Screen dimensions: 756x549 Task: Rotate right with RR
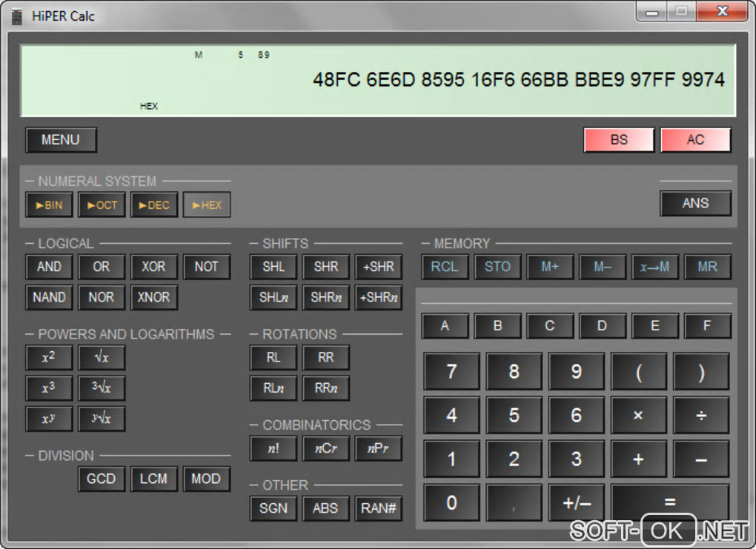pyautogui.click(x=326, y=358)
